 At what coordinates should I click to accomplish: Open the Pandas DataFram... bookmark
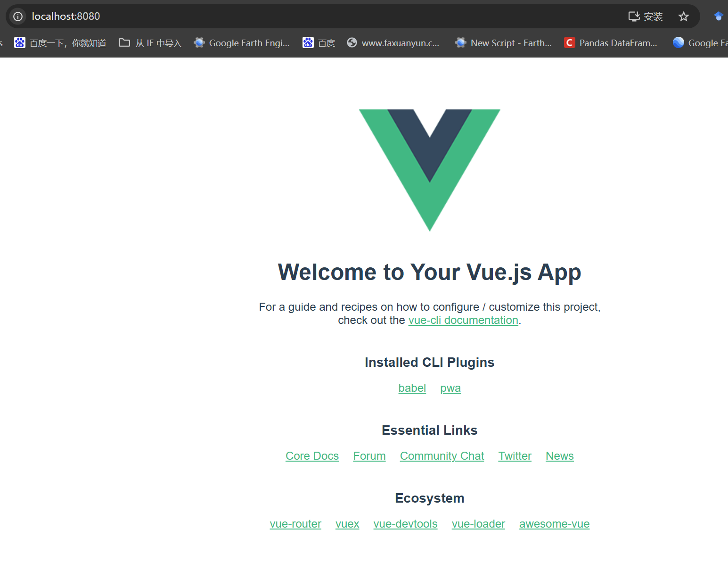click(x=611, y=43)
